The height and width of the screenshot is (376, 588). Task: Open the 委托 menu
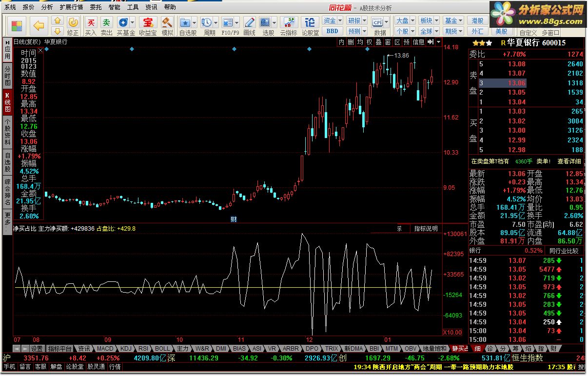[96, 7]
